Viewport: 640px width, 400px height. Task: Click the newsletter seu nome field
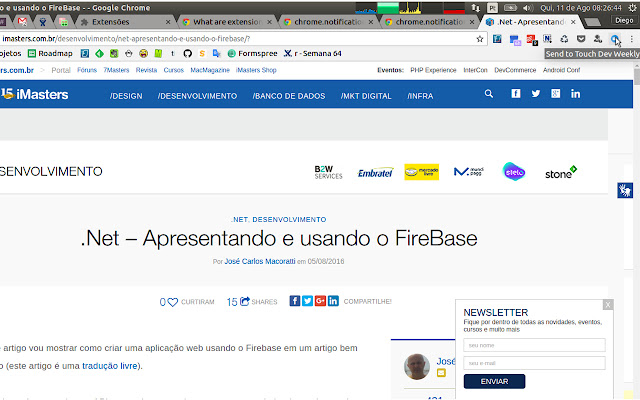click(534, 345)
